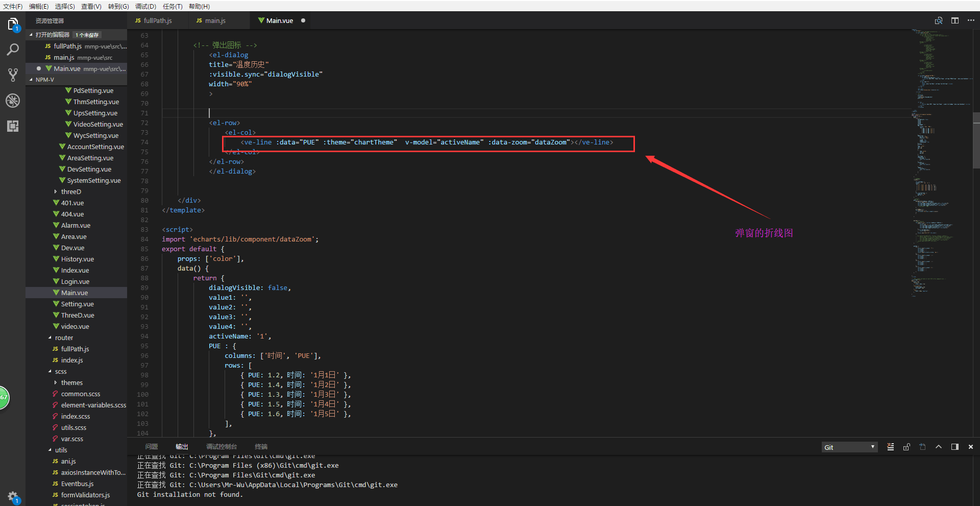Maximize the panel with the chevron-up icon
The image size is (980, 506).
(x=939, y=447)
